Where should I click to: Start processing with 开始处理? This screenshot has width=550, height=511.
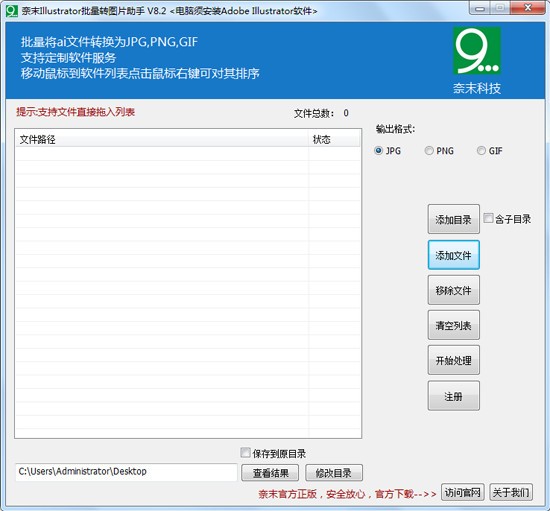[x=454, y=360]
